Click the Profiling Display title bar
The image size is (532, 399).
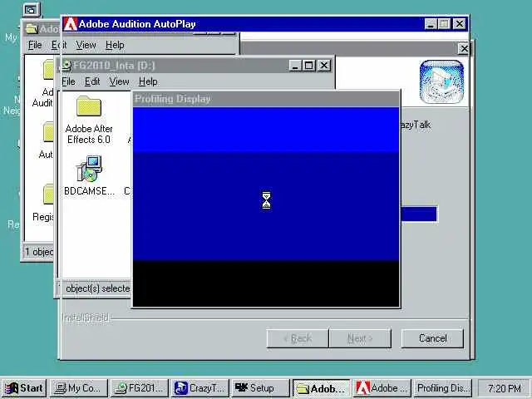(266, 99)
